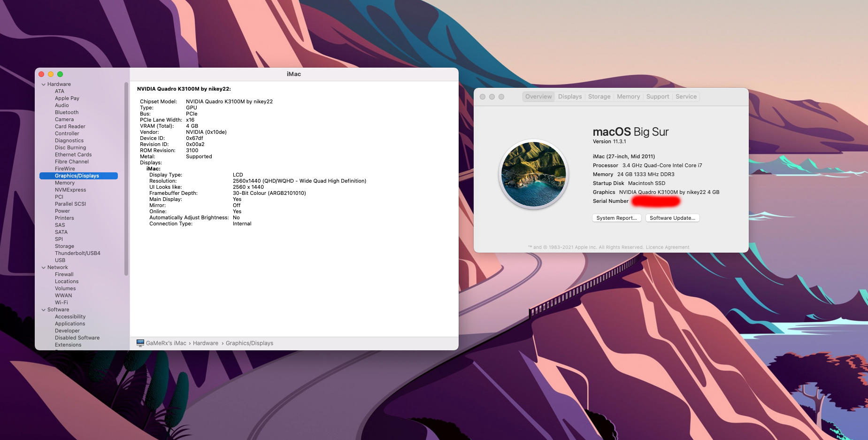868x440 pixels.
Task: Select Card Reader in the sidebar
Action: pyautogui.click(x=70, y=127)
